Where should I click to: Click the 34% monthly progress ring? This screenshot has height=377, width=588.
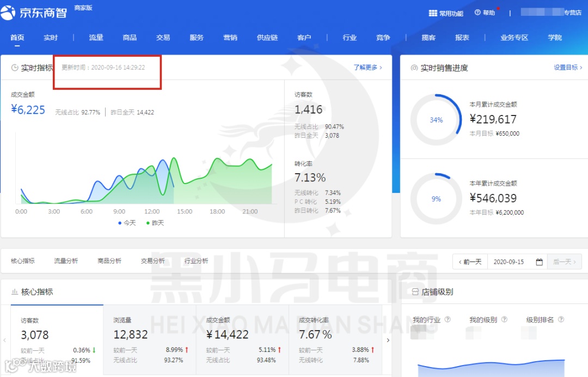[x=436, y=120]
